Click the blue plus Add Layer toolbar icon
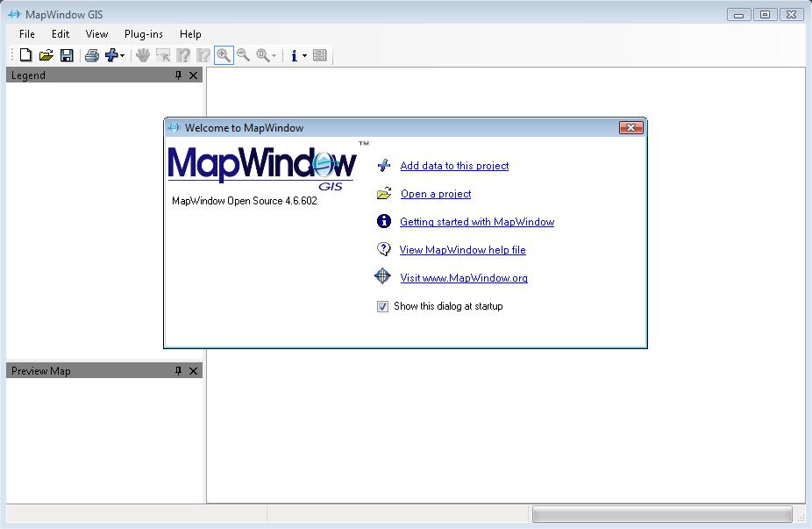Viewport: 812px width, 529px height. point(110,55)
